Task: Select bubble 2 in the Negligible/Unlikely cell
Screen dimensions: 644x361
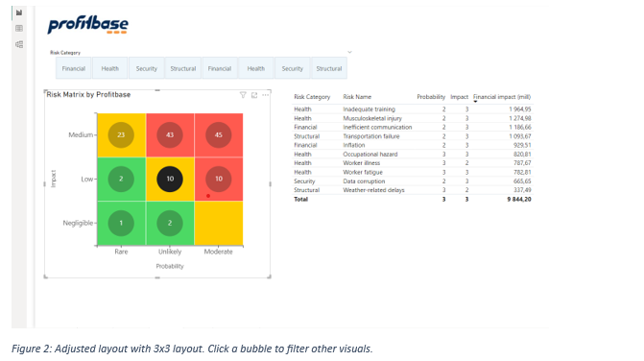Action: (170, 223)
